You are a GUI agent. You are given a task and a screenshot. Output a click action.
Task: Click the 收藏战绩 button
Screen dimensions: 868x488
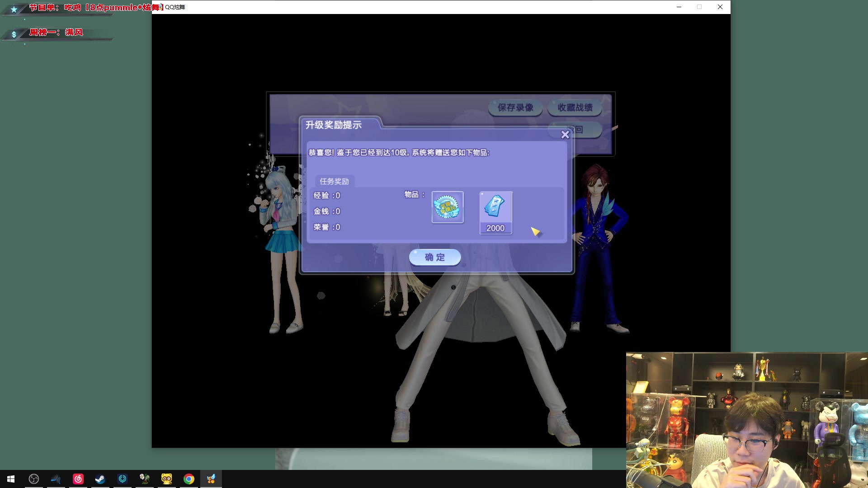pos(575,108)
